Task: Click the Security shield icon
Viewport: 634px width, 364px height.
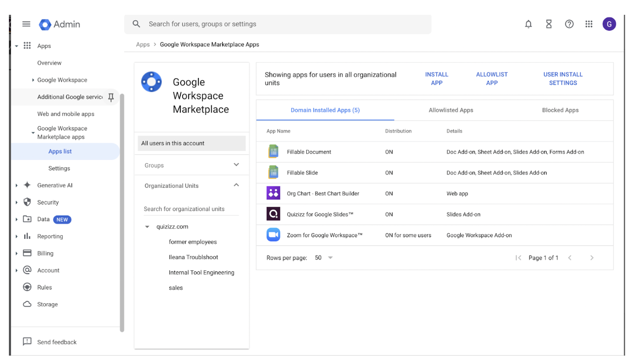Action: point(28,202)
